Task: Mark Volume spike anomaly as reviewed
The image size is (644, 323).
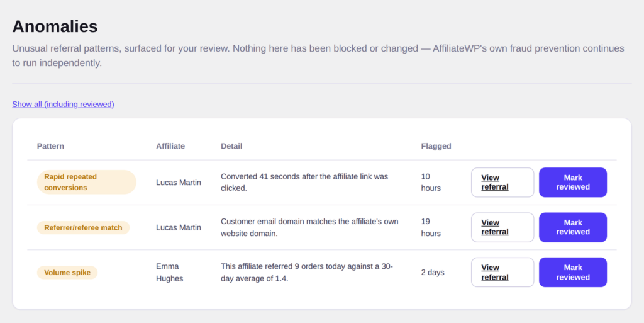Action: (572, 272)
